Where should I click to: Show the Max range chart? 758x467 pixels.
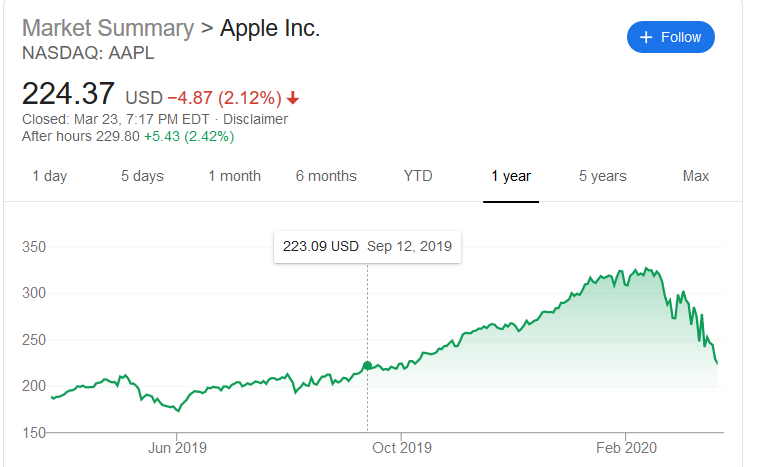tap(695, 176)
